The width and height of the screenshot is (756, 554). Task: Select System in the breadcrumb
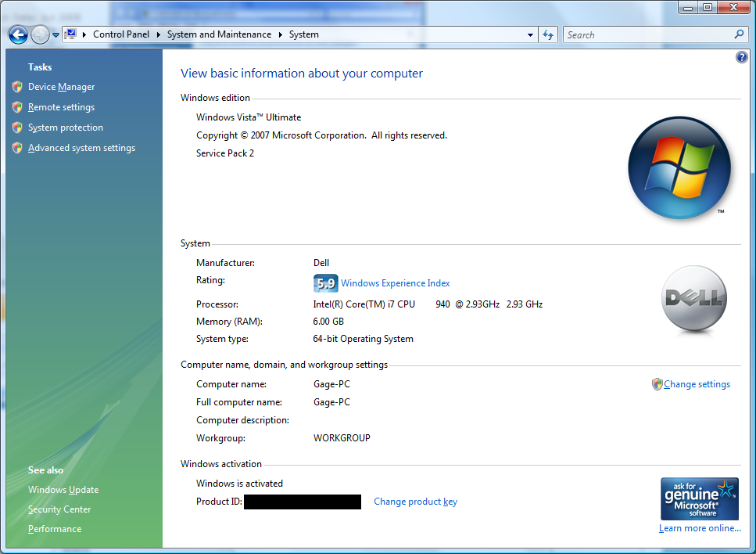[x=304, y=34]
